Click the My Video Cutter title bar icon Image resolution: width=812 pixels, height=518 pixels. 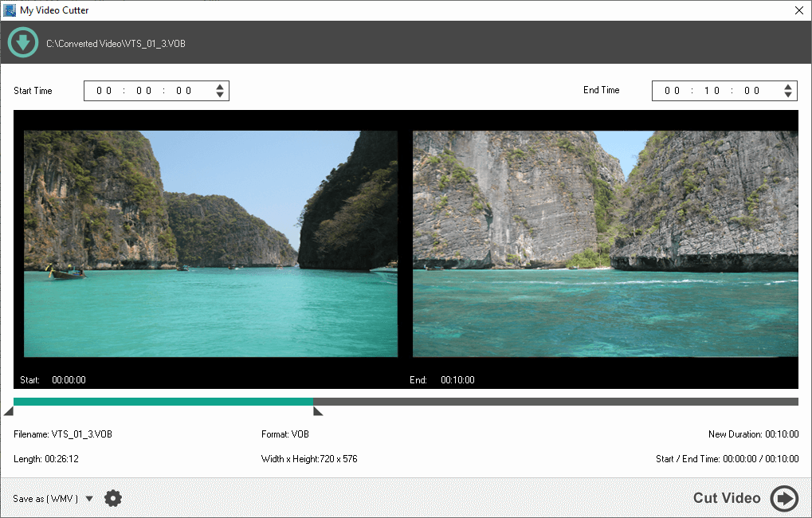[10, 10]
